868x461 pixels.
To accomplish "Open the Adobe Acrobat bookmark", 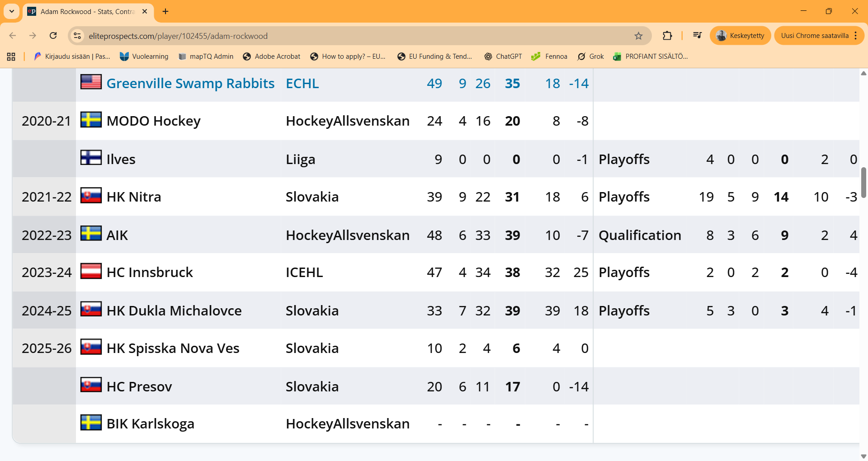I will [271, 56].
